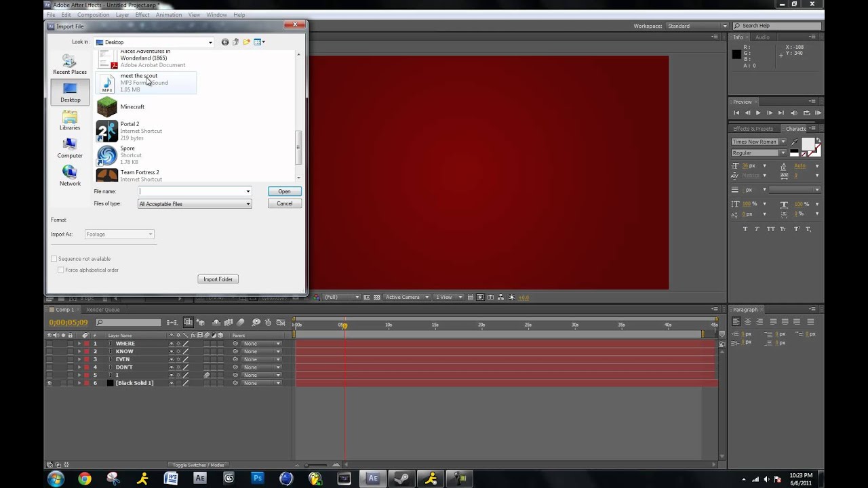Screen dimensions: 868x488
Task: Enable Motion Blur button in timeline
Action: click(x=241, y=323)
